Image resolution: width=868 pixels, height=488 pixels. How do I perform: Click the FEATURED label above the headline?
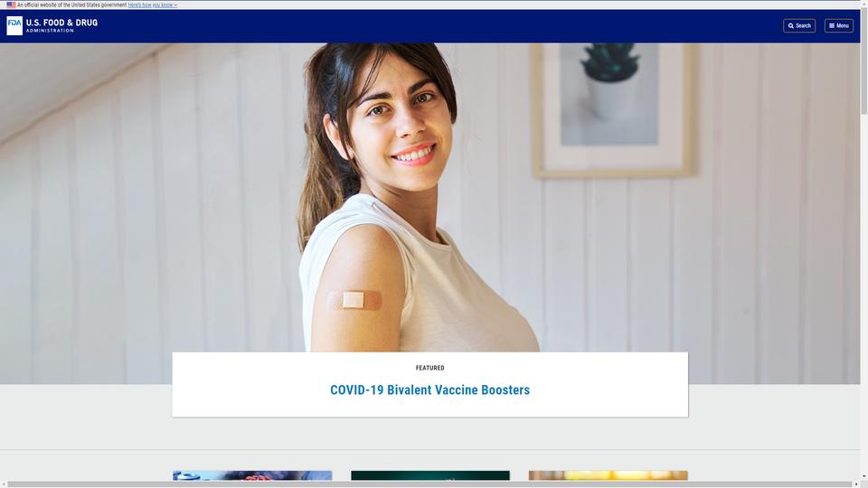pos(429,368)
